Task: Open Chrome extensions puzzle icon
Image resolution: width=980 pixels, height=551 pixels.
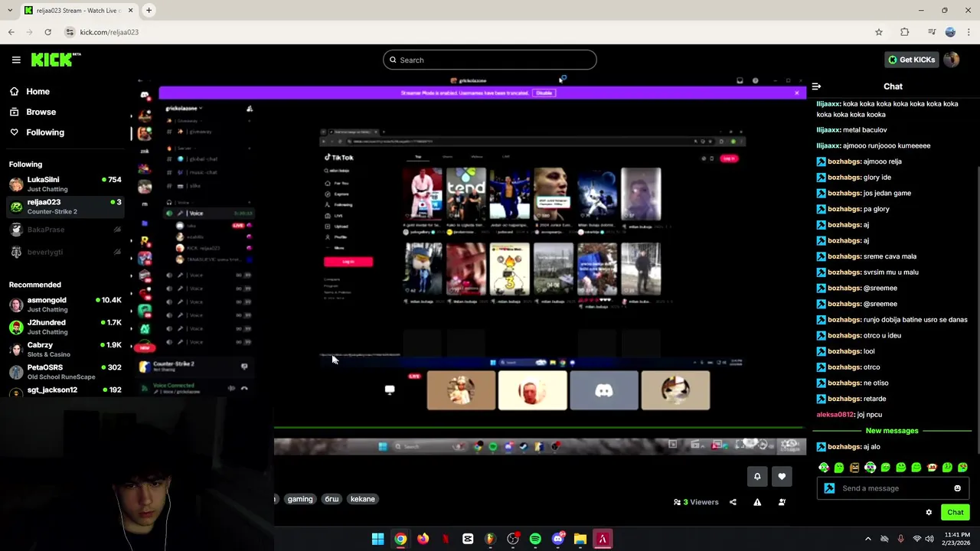Action: coord(905,32)
